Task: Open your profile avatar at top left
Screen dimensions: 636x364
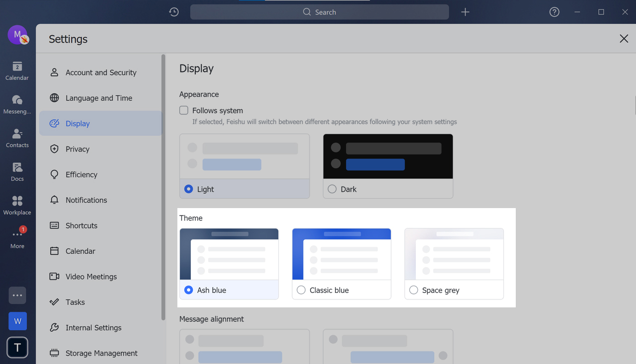Action: tap(17, 35)
